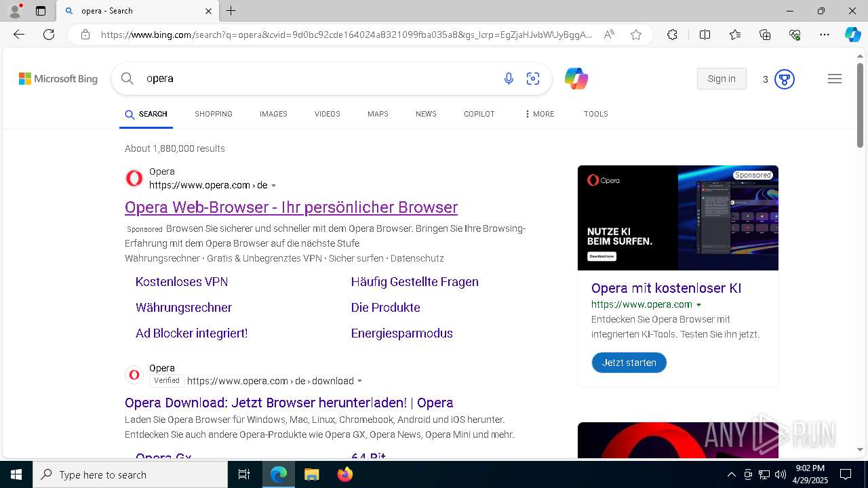Screen dimensions: 868x488
Task: Click the Sign in button
Action: (x=722, y=79)
